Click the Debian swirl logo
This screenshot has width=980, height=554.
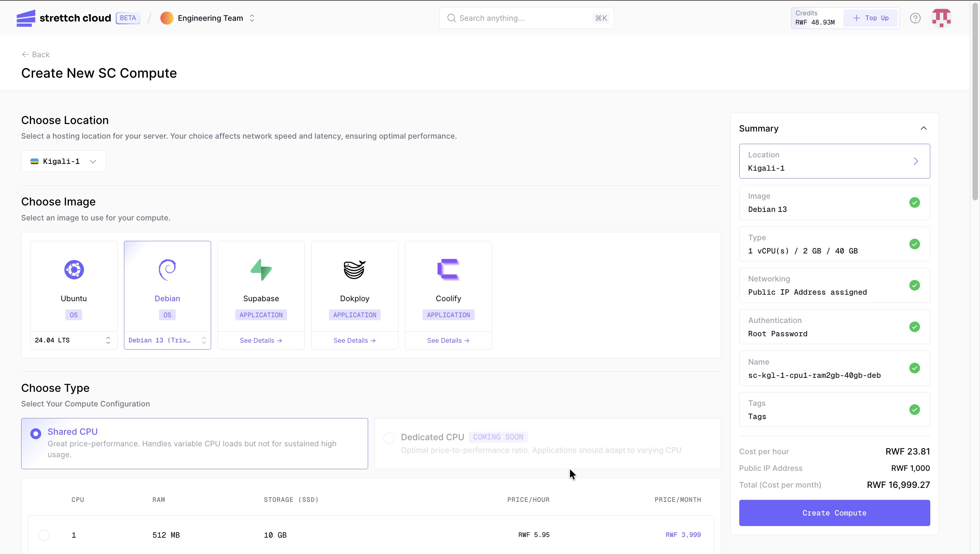point(168,270)
